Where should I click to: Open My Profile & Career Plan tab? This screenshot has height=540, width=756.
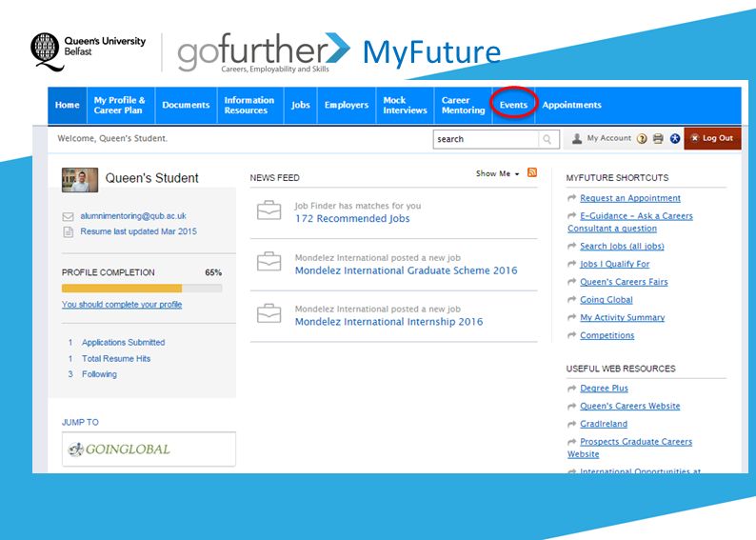click(121, 105)
